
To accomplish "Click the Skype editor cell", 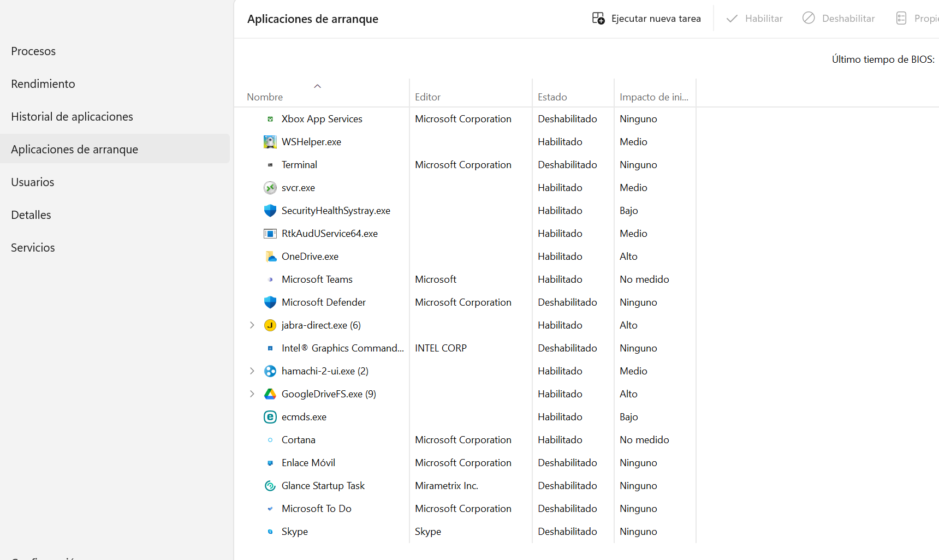I will [428, 532].
